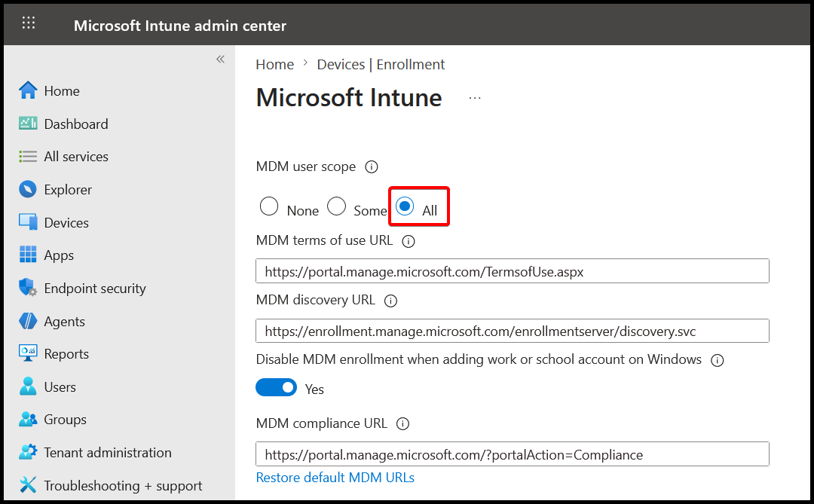Open the app launcher waffle icon
Image resolution: width=814 pixels, height=504 pixels.
coord(29,23)
